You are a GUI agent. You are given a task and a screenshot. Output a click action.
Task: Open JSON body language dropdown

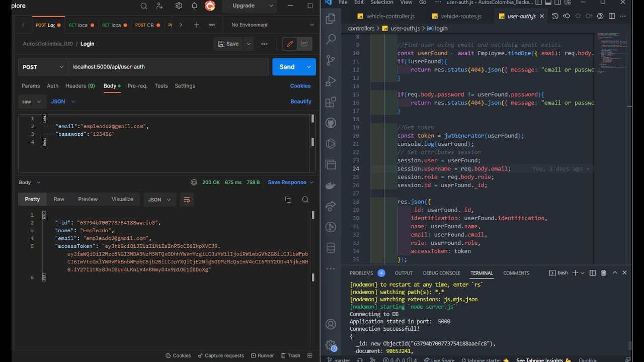(x=63, y=102)
